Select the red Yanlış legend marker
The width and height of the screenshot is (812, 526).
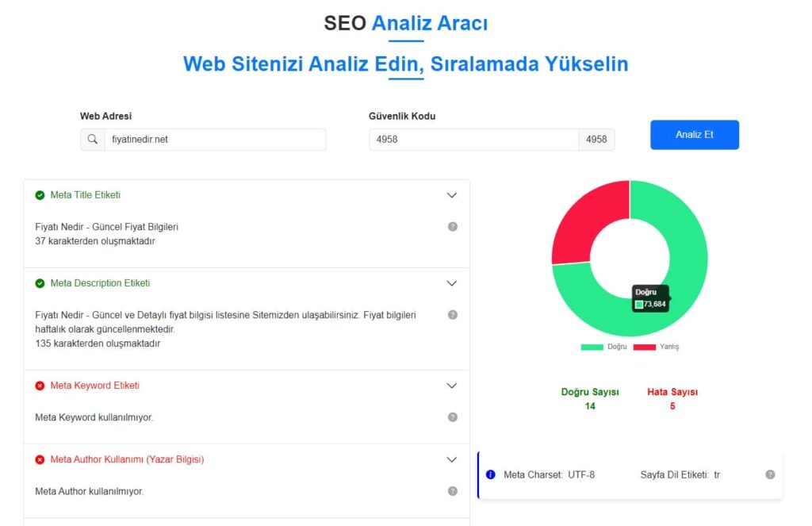pyautogui.click(x=644, y=347)
